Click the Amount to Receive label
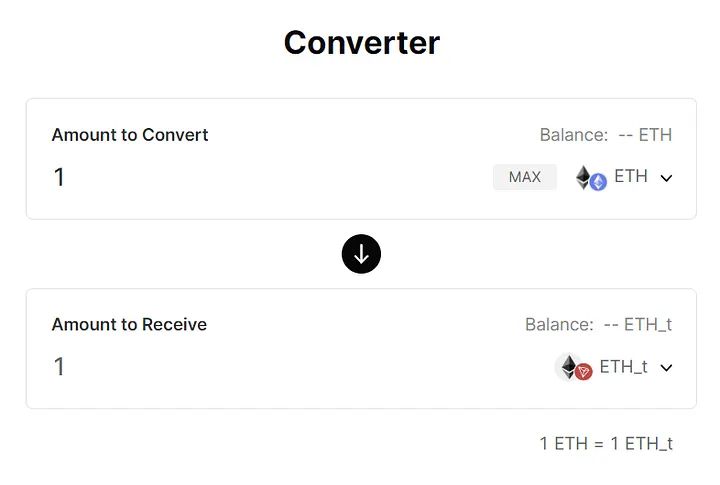 [129, 325]
